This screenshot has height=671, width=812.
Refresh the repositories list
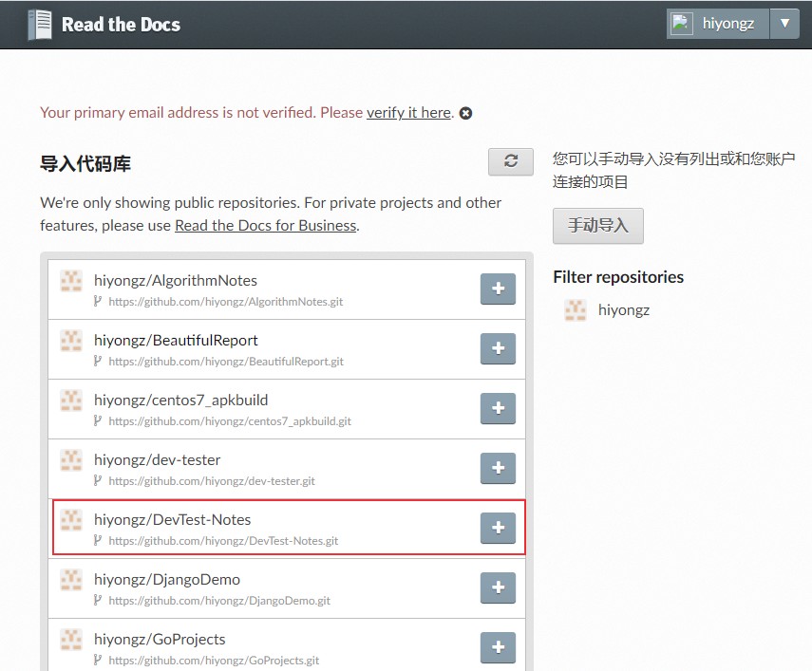point(510,161)
